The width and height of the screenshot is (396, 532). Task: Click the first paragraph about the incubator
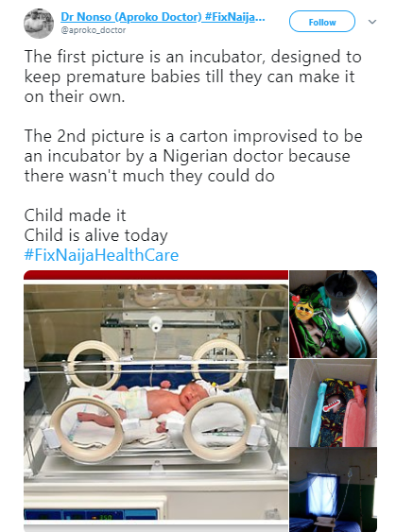(193, 77)
